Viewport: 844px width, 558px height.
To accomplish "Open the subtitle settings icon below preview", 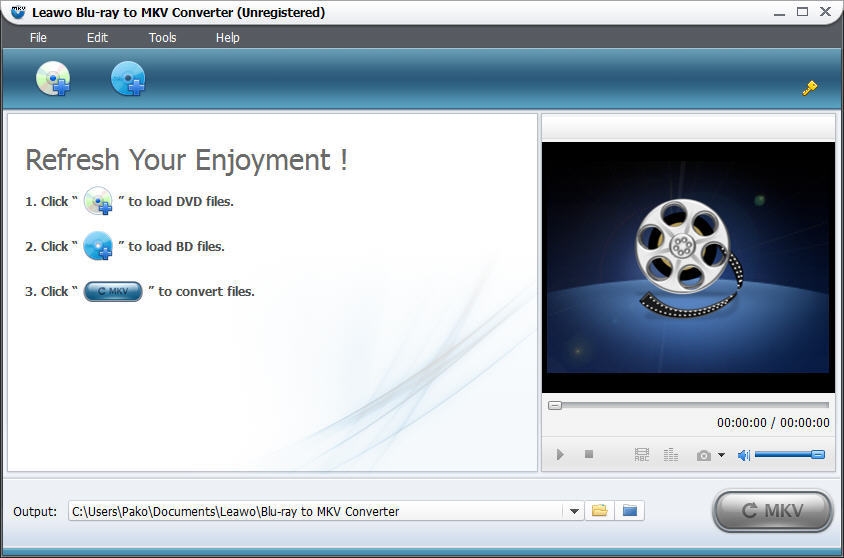I will 642,455.
